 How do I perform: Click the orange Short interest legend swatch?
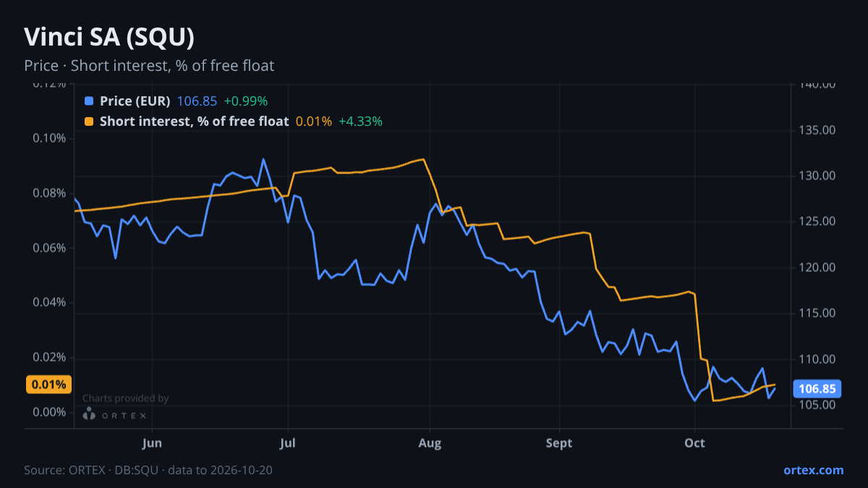(89, 121)
